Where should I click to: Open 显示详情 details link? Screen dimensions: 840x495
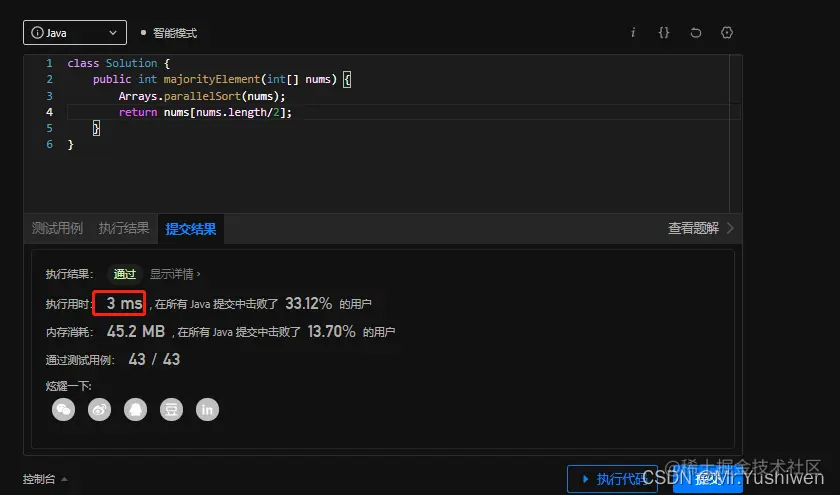click(175, 274)
